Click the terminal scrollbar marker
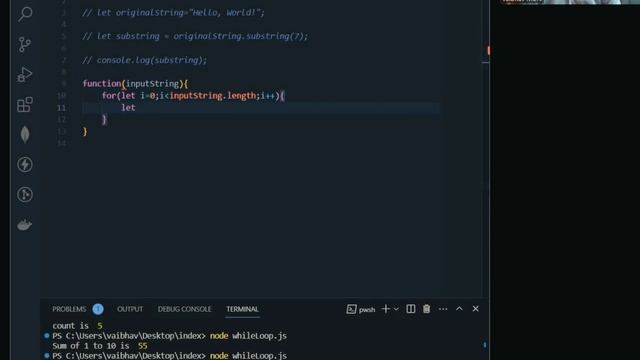 [x=484, y=345]
